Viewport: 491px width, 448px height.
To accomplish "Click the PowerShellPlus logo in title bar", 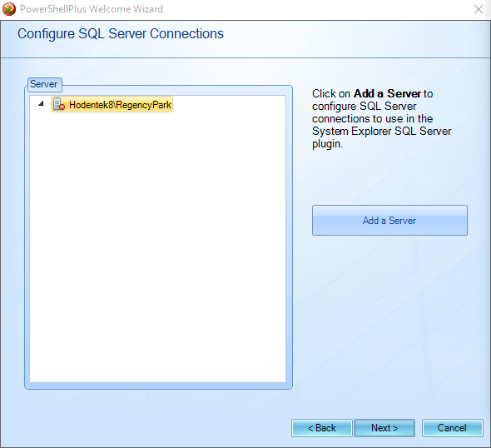I will pyautogui.click(x=9, y=9).
